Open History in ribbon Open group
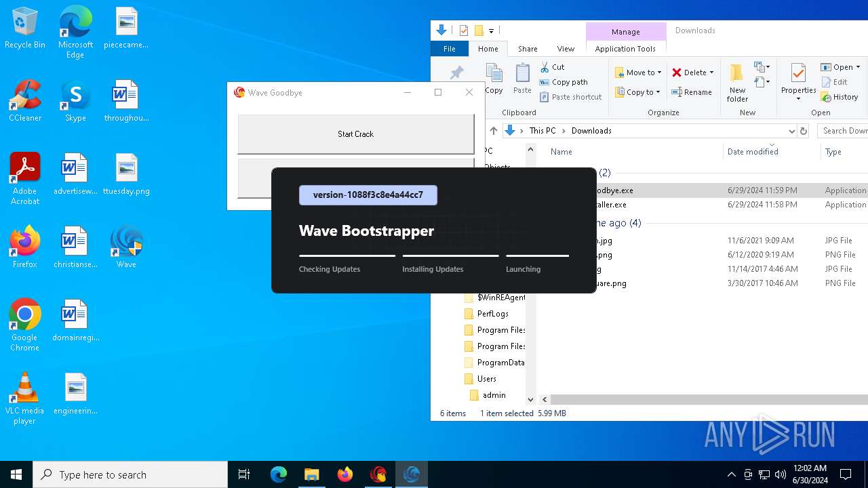 click(840, 97)
